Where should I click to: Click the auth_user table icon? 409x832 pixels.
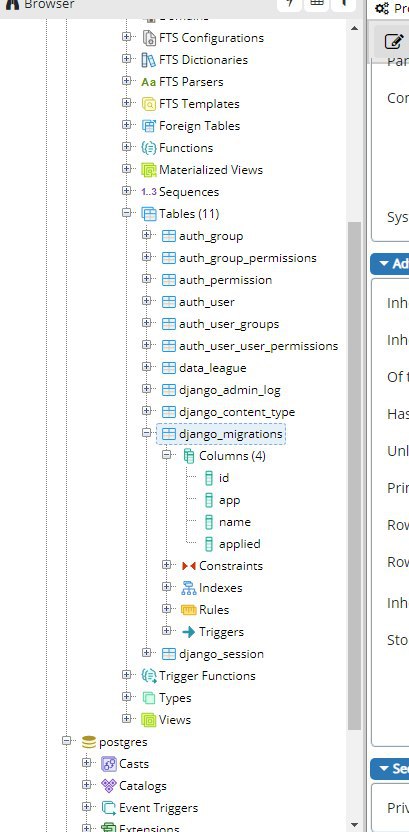point(169,302)
